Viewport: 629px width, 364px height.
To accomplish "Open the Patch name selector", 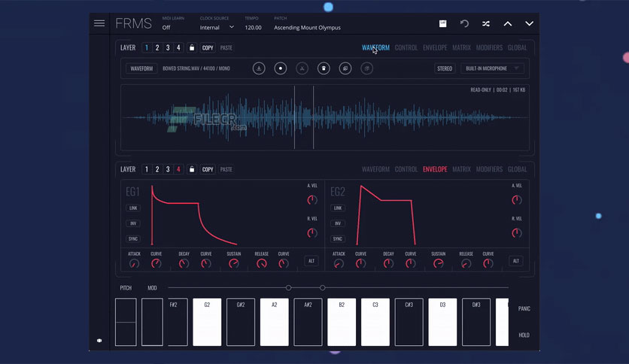I will [x=307, y=27].
